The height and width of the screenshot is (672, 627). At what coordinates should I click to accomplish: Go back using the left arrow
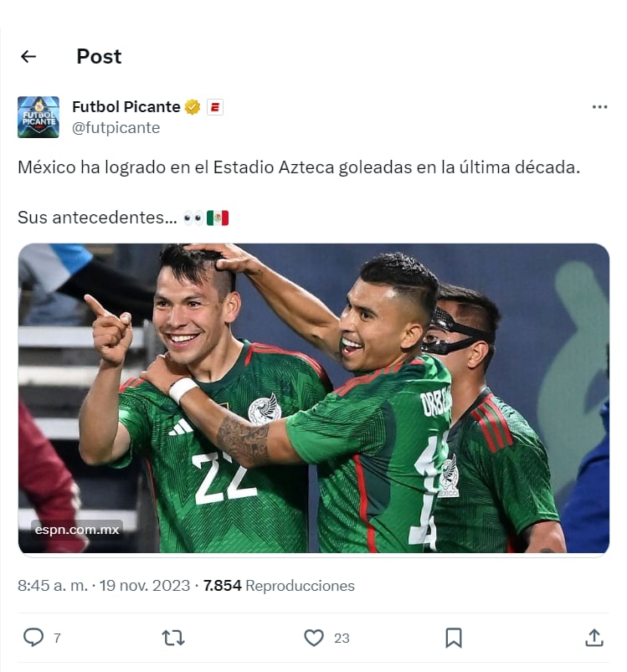[28, 57]
